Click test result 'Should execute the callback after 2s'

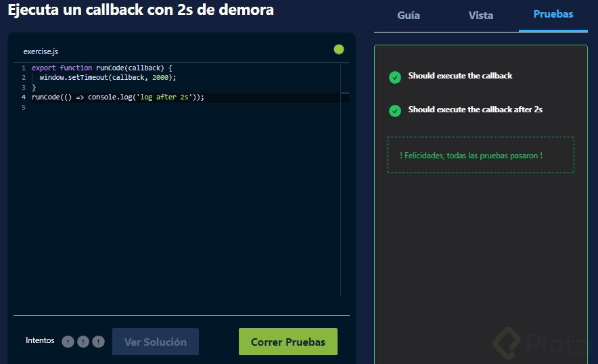(475, 110)
